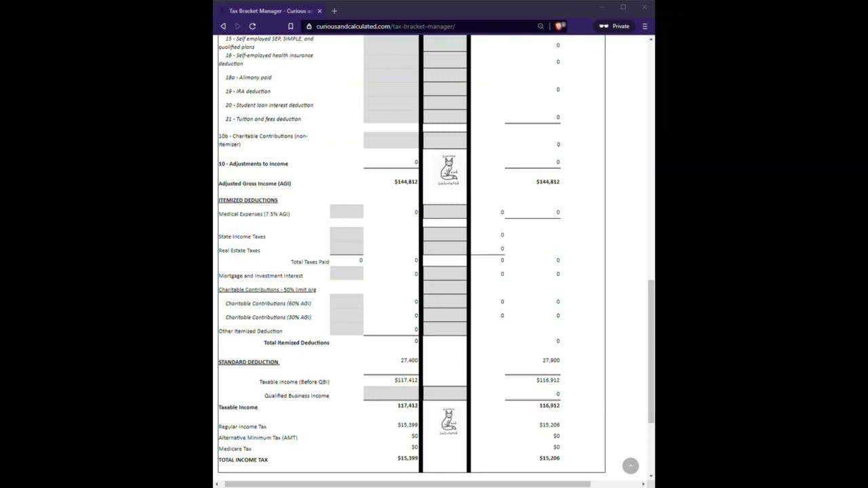Select the middle-column Student loan interest deduction input

(x=445, y=102)
